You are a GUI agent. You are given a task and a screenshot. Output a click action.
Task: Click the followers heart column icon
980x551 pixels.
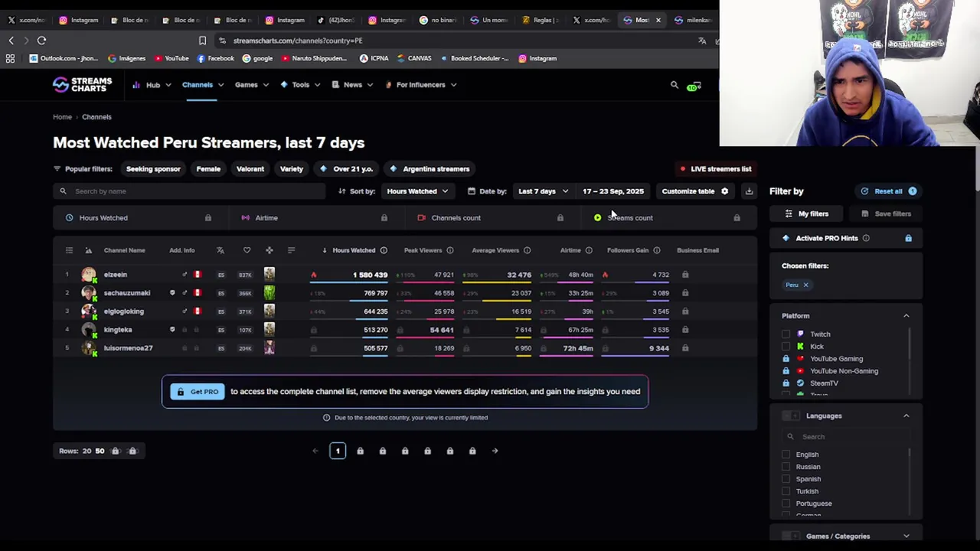coord(247,250)
